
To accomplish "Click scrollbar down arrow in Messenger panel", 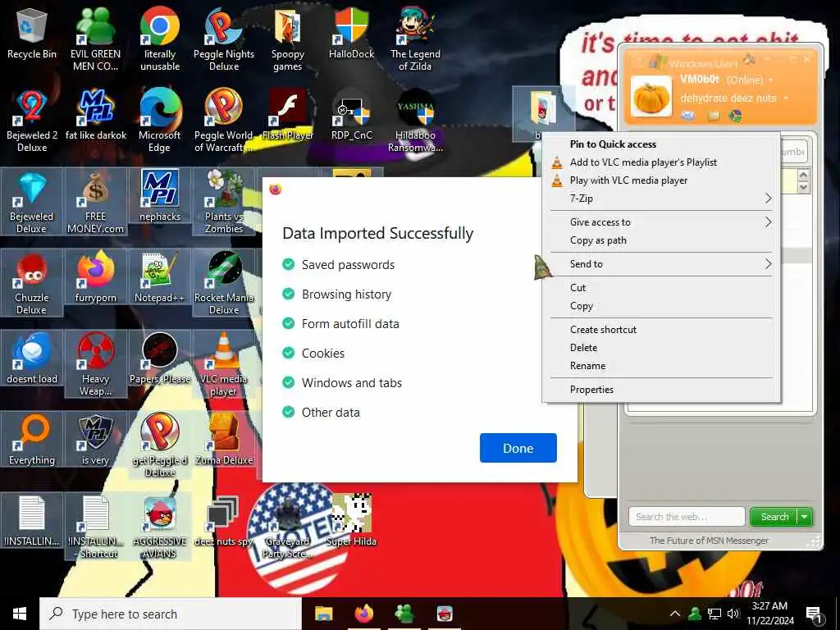I will pyautogui.click(x=803, y=187).
